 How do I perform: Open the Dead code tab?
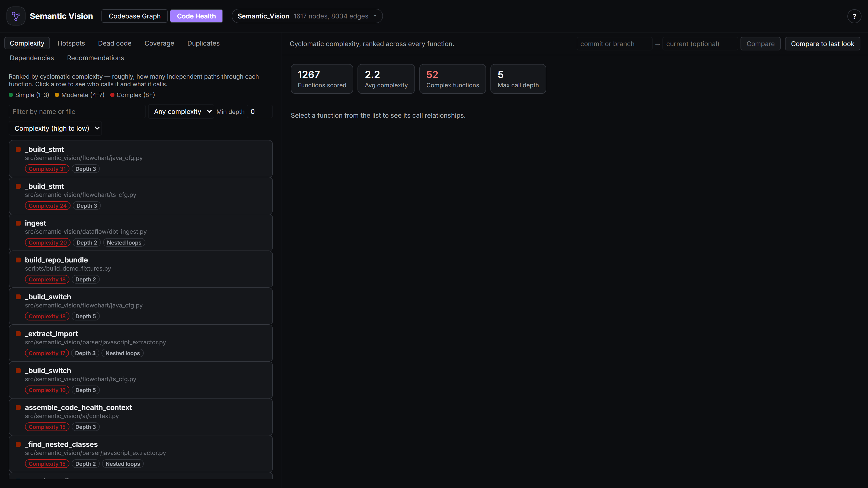114,43
